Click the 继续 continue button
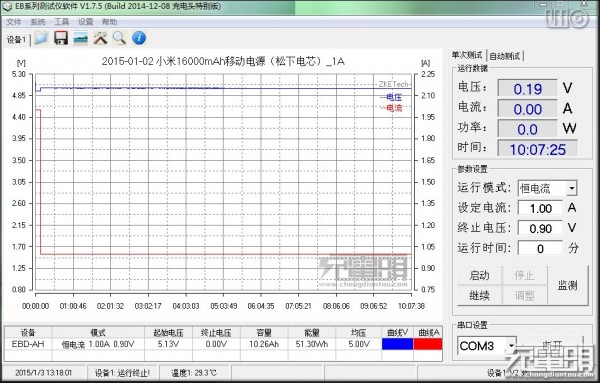This screenshot has height=383, width=600. pos(479,295)
